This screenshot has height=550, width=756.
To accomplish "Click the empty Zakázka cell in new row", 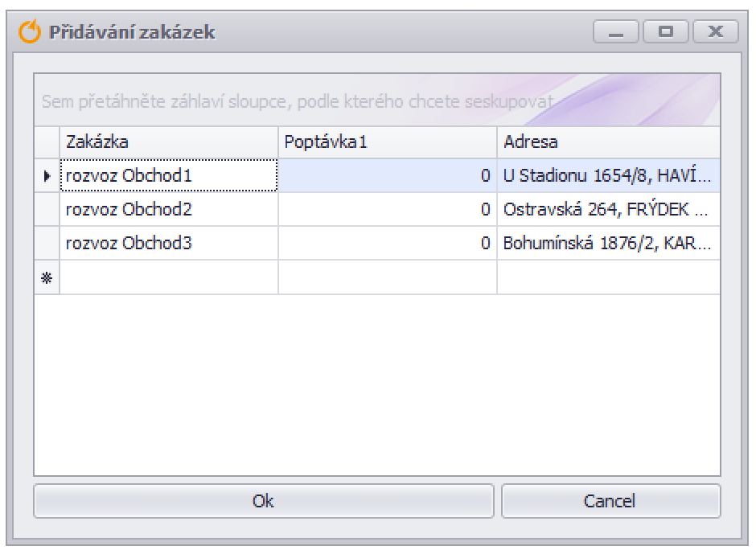I will (x=169, y=277).
